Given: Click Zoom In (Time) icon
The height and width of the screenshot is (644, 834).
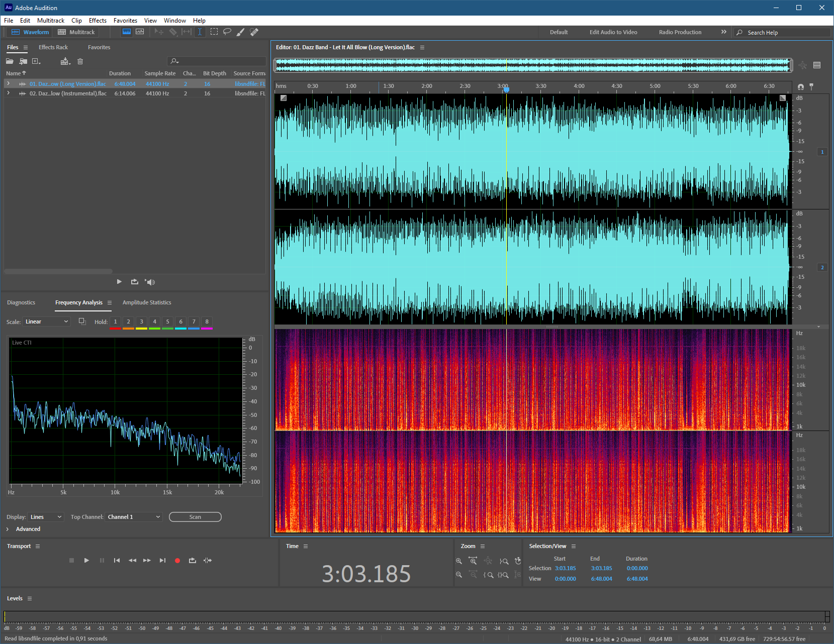Looking at the screenshot, I should [473, 561].
